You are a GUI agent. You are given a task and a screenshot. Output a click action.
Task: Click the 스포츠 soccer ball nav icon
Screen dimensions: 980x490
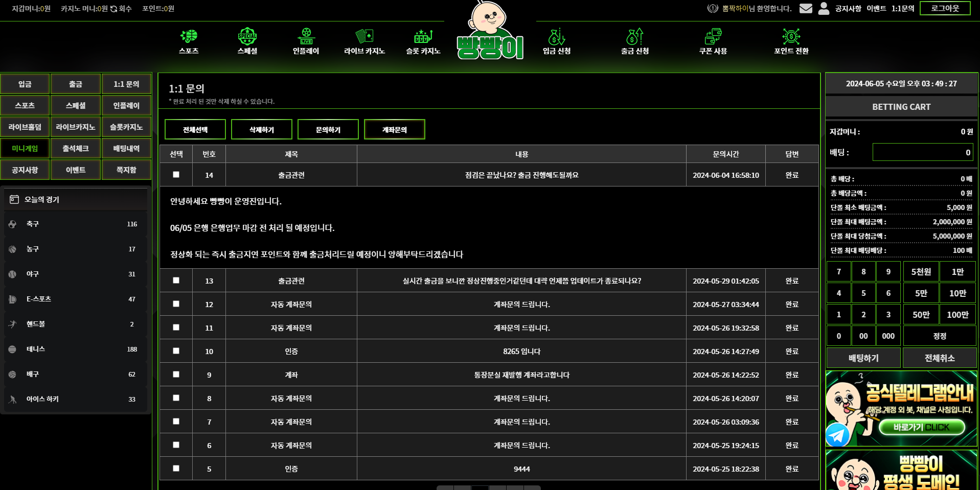(x=189, y=36)
